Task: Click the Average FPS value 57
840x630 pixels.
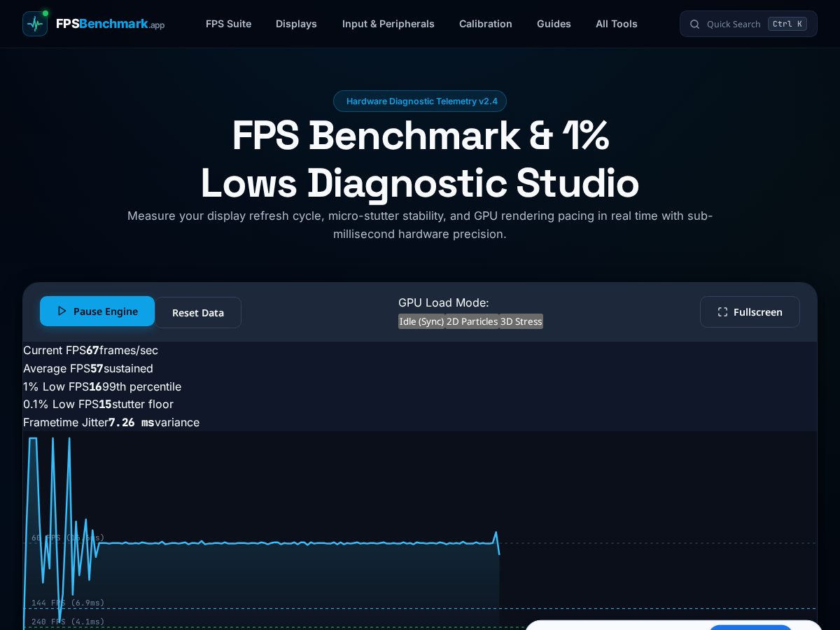Action: [97, 368]
